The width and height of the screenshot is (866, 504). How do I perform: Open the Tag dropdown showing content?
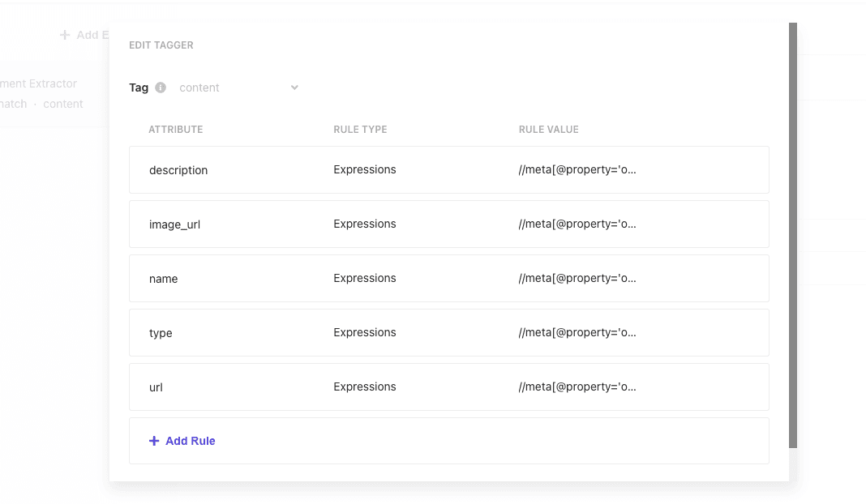click(235, 88)
